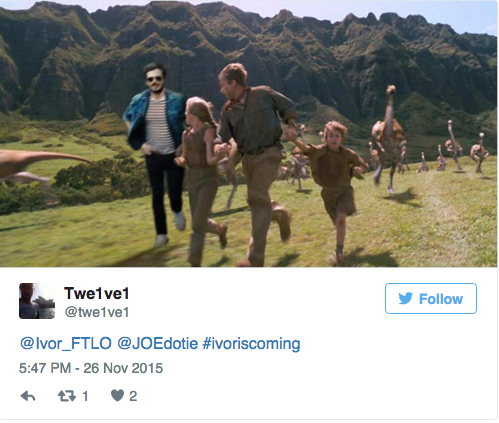Viewport: 499px width, 423px height.
Task: Open the @JOEdotie mention
Action: pyautogui.click(x=157, y=343)
